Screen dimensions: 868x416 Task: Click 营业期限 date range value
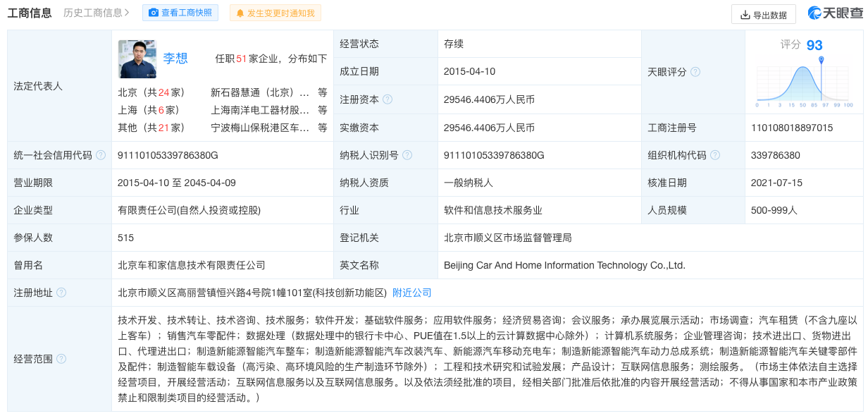point(177,183)
